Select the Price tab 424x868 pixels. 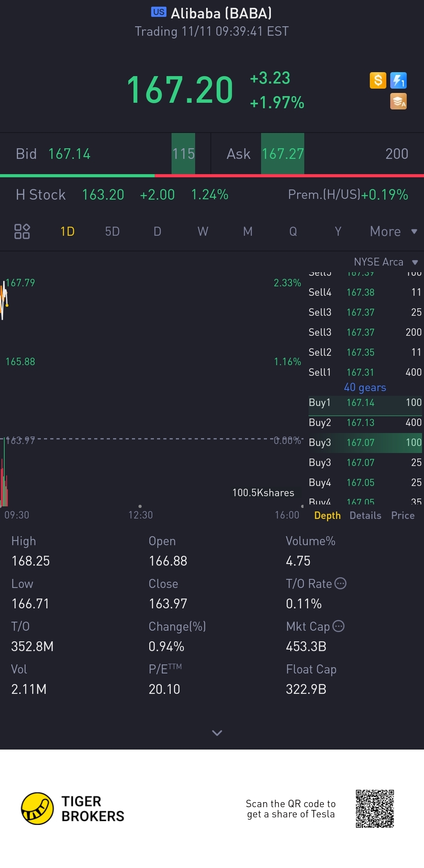coord(403,515)
